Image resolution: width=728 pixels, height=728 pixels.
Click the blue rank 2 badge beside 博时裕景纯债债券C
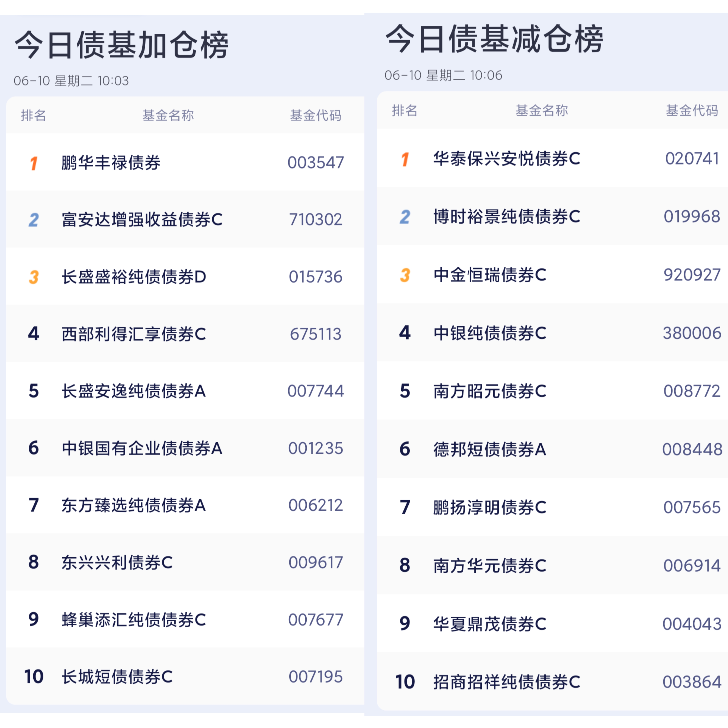[x=405, y=217]
